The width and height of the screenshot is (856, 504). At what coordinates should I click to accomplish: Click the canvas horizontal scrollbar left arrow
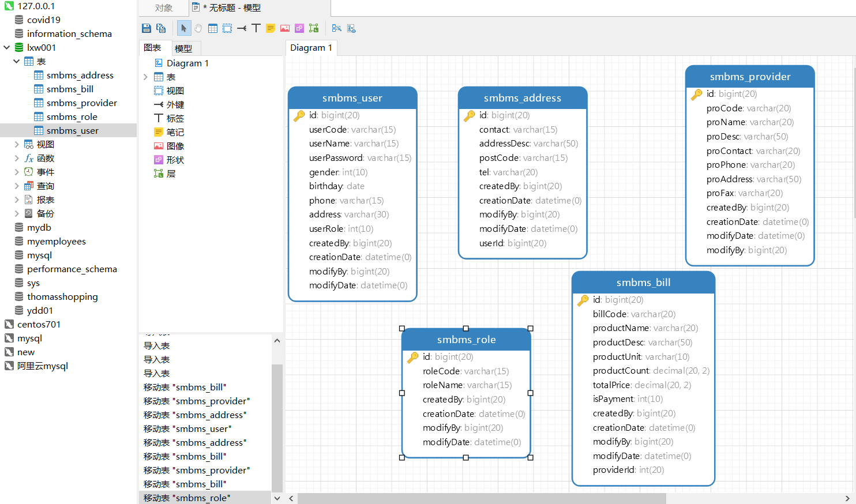coord(291,498)
